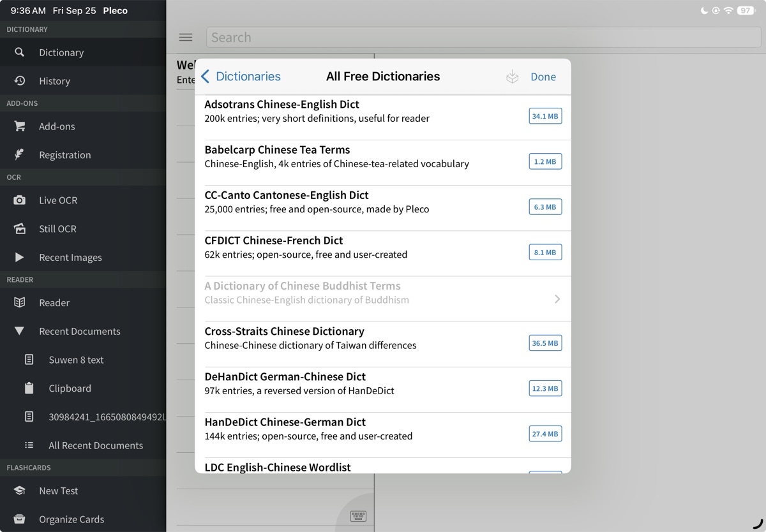Select DeHanDict German-Chinese Dict row
766x532 pixels.
pyautogui.click(x=383, y=389)
